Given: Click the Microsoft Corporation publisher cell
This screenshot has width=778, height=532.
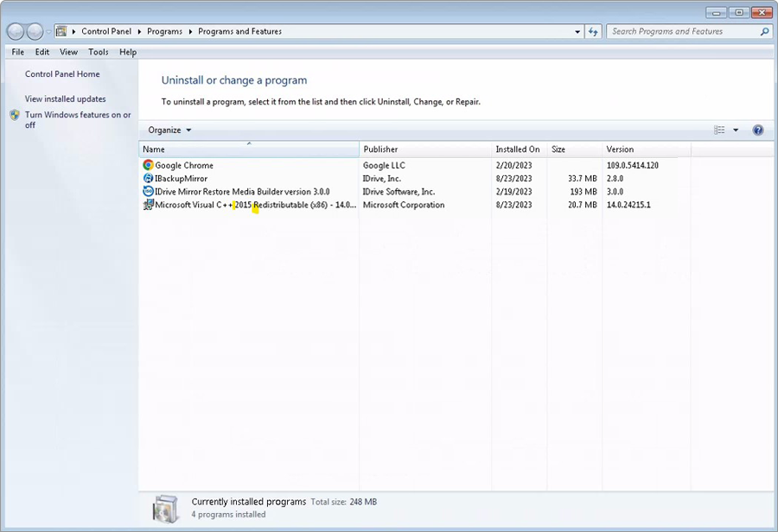Looking at the screenshot, I should (404, 205).
